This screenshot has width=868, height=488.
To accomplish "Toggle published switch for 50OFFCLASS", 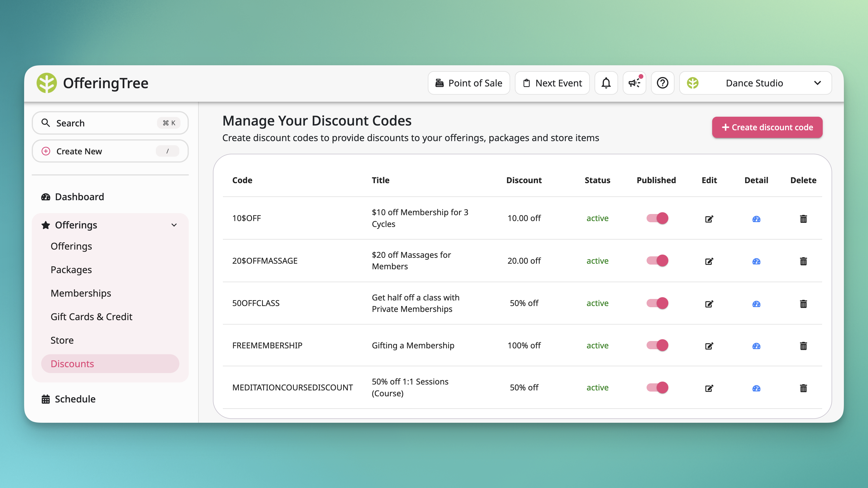I will 657,303.
